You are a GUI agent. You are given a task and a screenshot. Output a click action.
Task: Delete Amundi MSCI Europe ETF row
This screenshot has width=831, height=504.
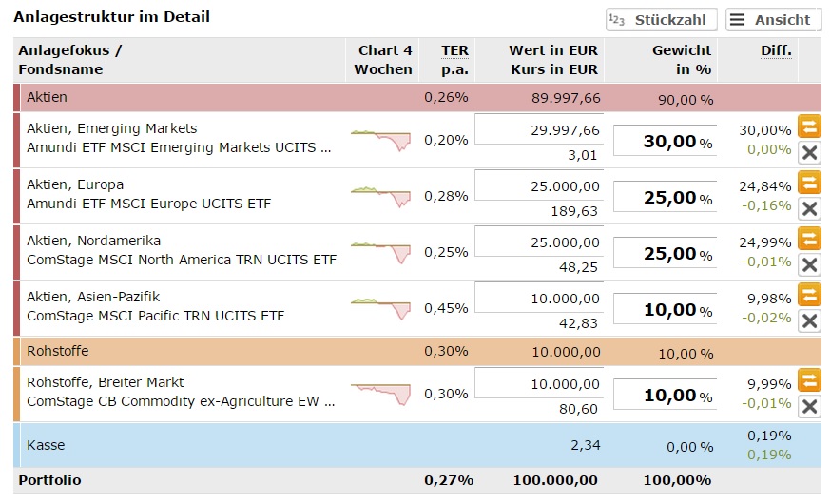809,208
